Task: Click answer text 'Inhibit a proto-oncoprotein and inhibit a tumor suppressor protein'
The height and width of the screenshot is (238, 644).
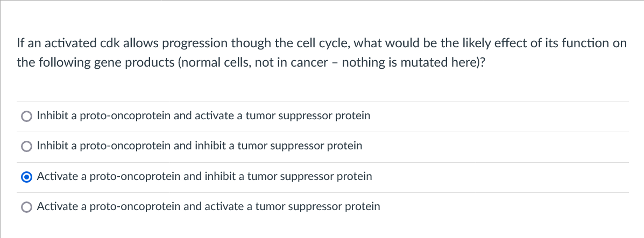Action: [x=199, y=146]
